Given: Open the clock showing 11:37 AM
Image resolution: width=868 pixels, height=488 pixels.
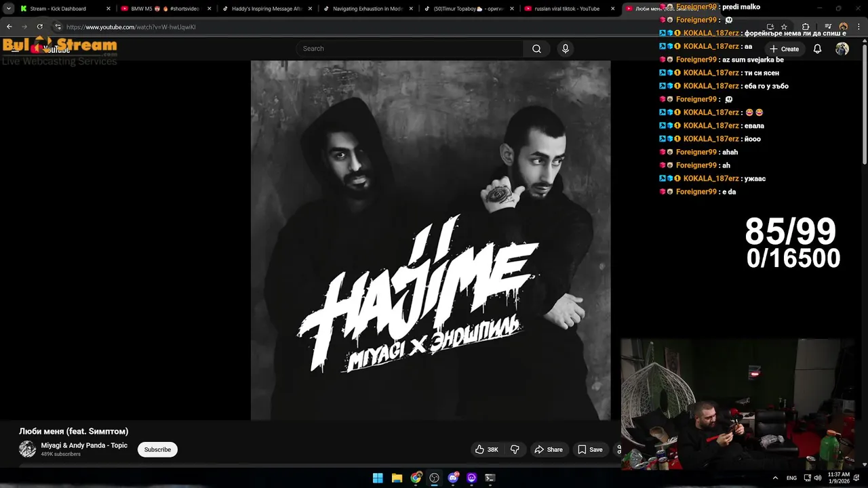Looking at the screenshot, I should (838, 478).
